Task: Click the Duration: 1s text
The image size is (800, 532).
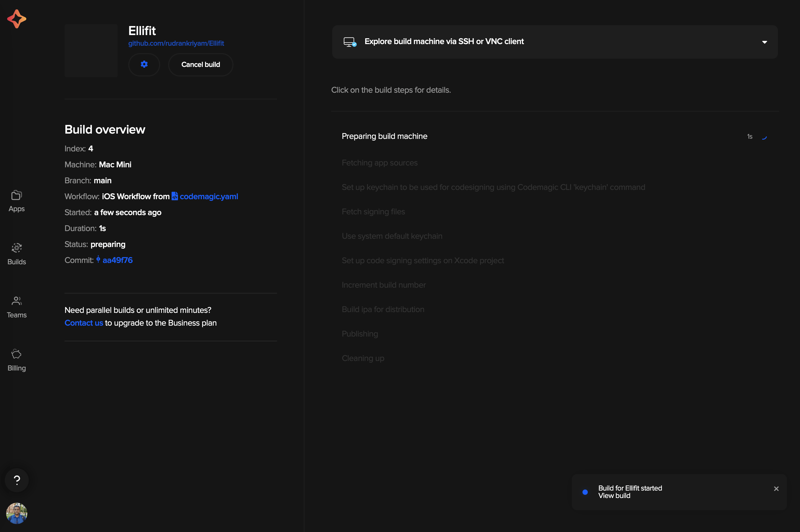Action: 85,228
